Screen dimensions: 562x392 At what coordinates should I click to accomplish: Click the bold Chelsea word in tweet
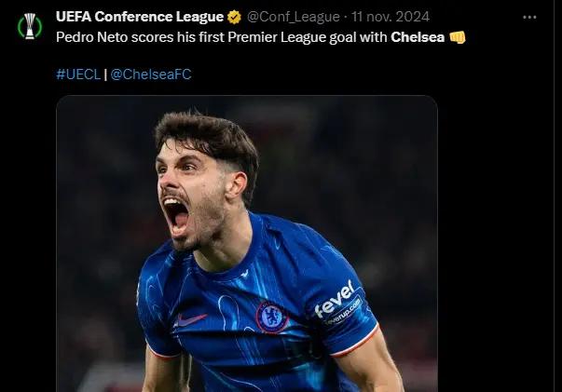coord(417,37)
